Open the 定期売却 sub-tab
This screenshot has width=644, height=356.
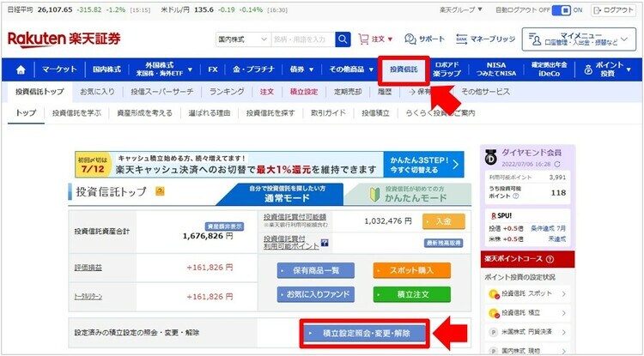click(348, 92)
